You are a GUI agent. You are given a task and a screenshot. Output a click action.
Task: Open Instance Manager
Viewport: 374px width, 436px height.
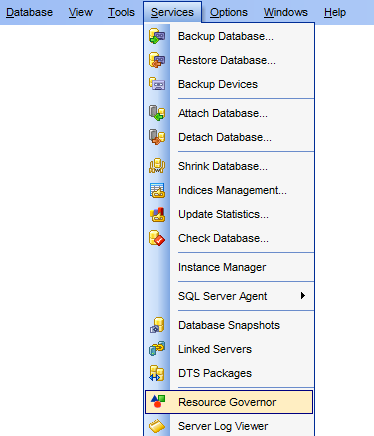point(229,267)
